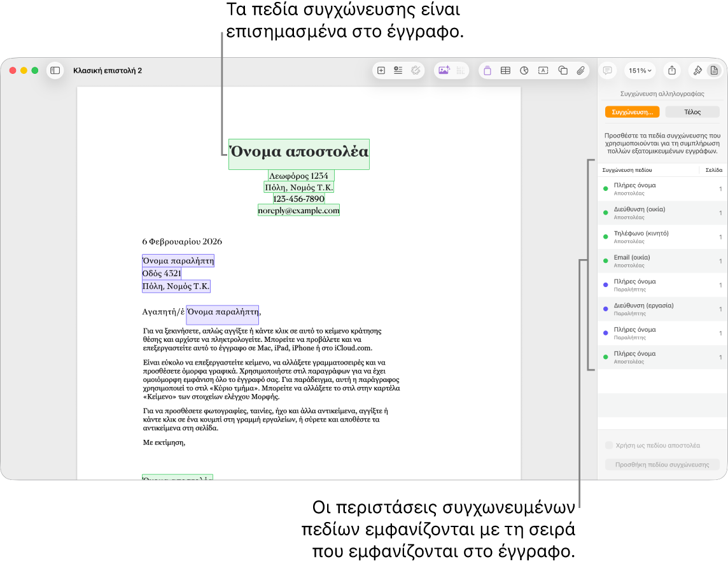Open the Insert list-with-plus toolbar icon
Viewport: 728px width, 564px height.
pyautogui.click(x=398, y=71)
